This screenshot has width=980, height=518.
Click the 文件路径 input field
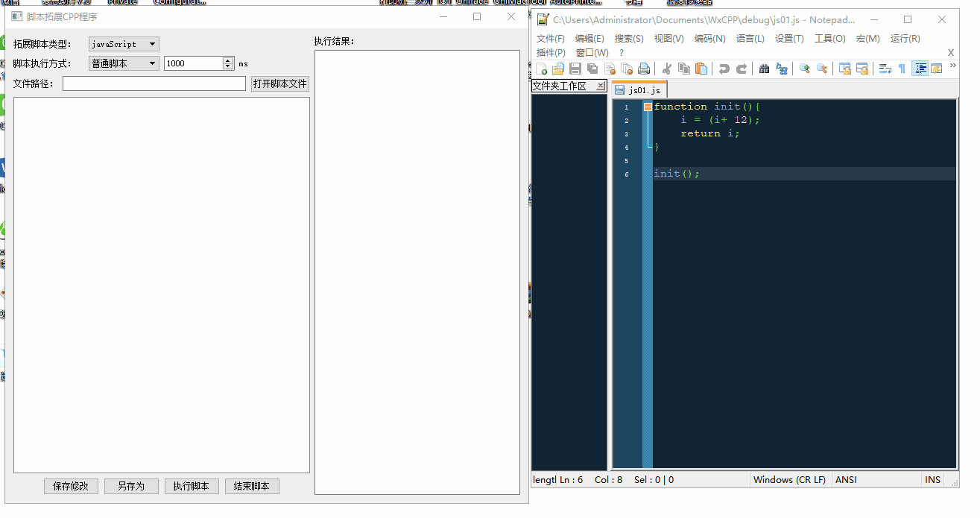tap(153, 83)
